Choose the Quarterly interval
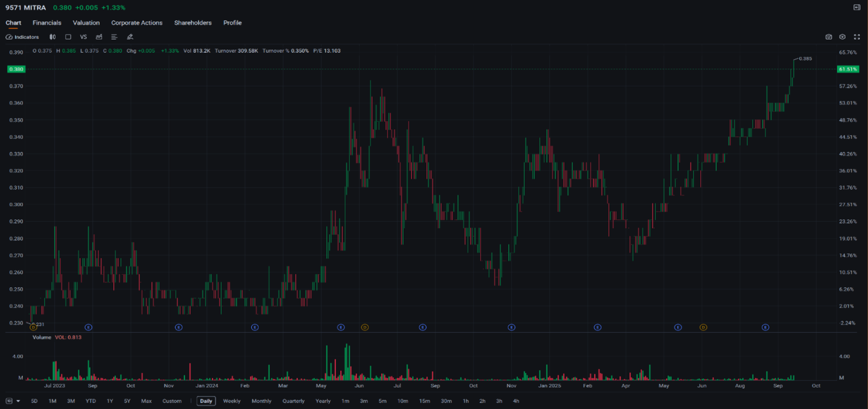The width and height of the screenshot is (868, 409). pos(293,401)
